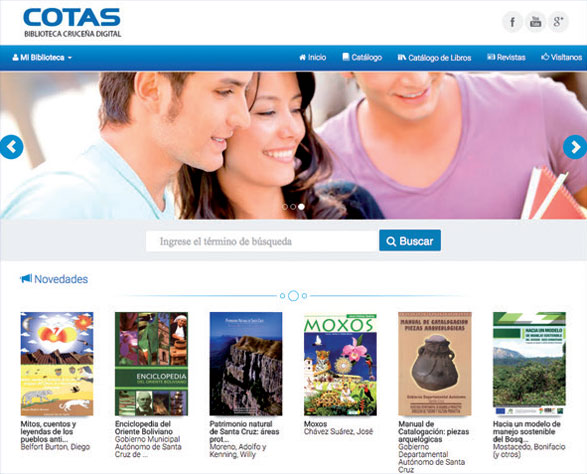Focus the search term input field
The width and height of the screenshot is (587, 474).
tap(262, 241)
